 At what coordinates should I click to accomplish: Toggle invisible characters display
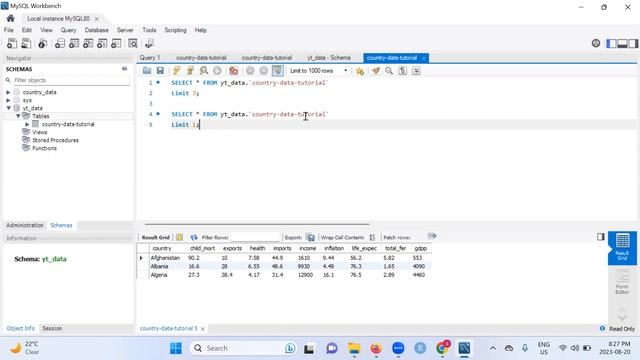[402, 71]
